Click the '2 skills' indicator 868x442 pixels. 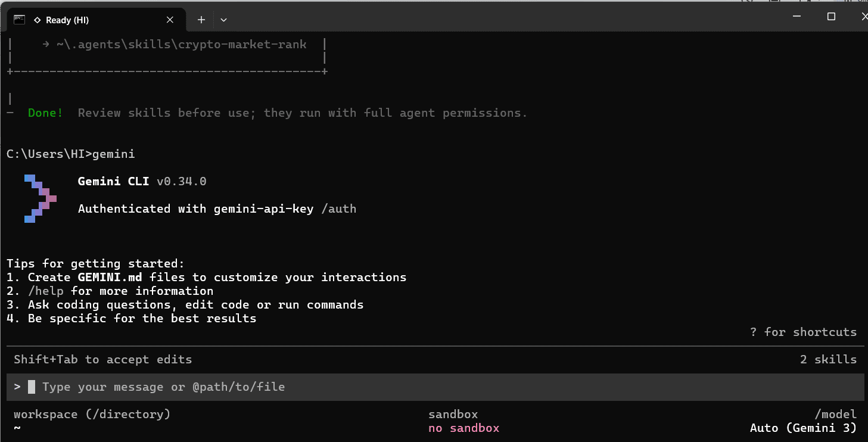coord(828,360)
